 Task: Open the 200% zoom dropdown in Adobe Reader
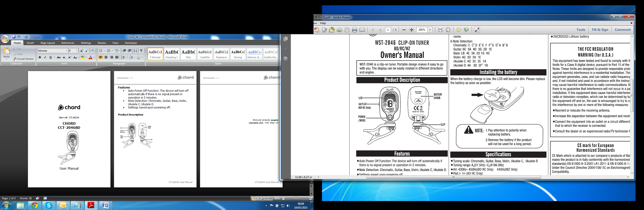click(x=430, y=30)
